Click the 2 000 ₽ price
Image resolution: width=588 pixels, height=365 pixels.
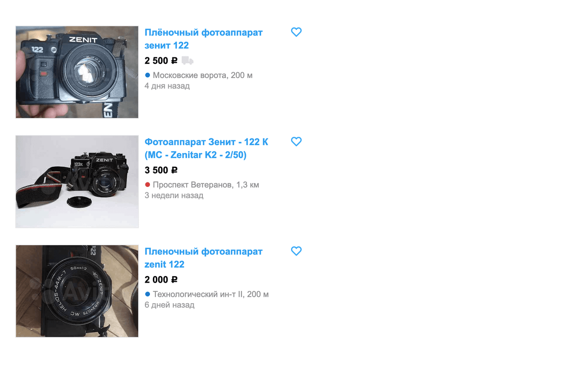pos(161,280)
